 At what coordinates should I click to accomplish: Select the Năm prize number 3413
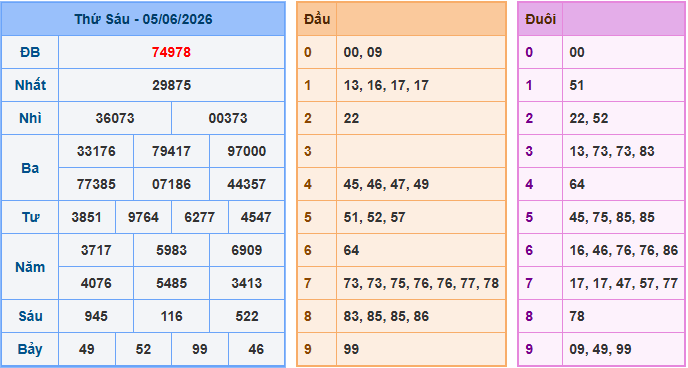tap(247, 283)
